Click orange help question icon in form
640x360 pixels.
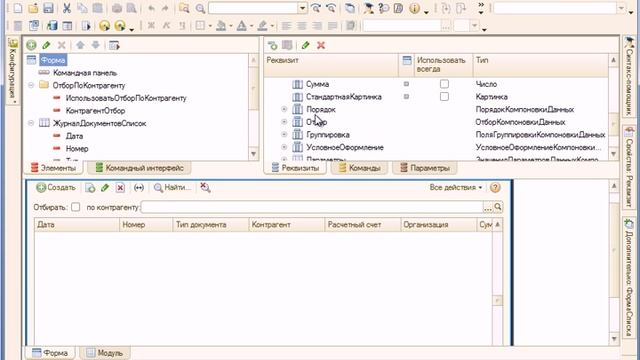tap(495, 188)
